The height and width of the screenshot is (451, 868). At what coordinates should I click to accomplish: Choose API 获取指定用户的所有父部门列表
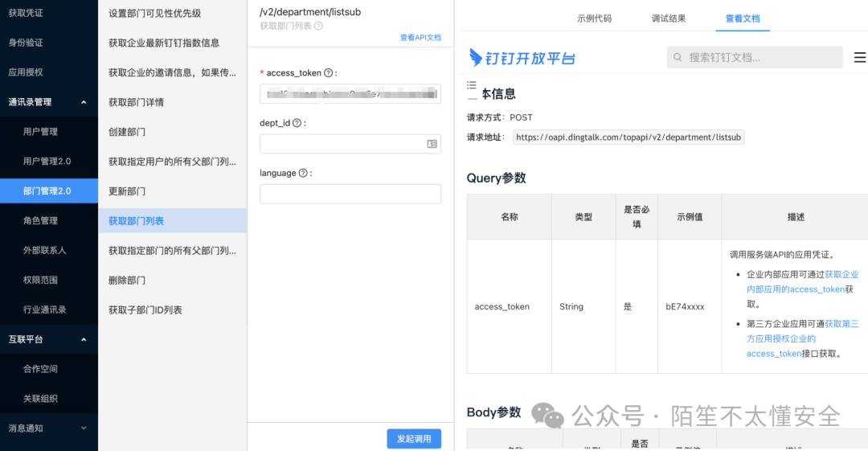172,162
